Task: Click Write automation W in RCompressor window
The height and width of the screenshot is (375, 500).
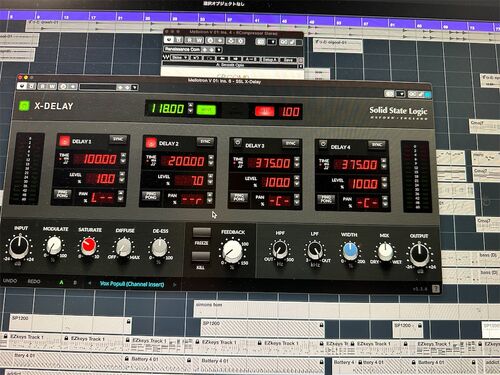Action: (x=199, y=40)
